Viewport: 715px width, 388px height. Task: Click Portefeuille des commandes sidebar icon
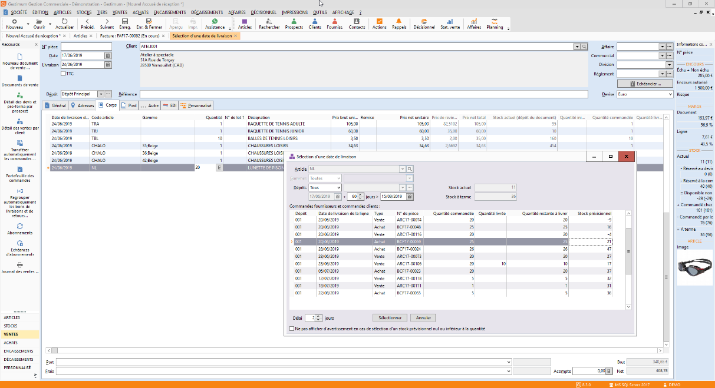pos(20,175)
